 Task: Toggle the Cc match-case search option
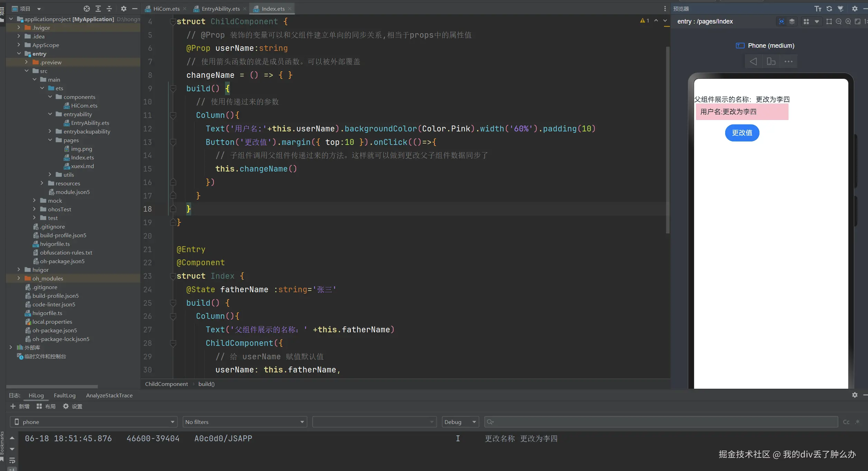[846, 422]
